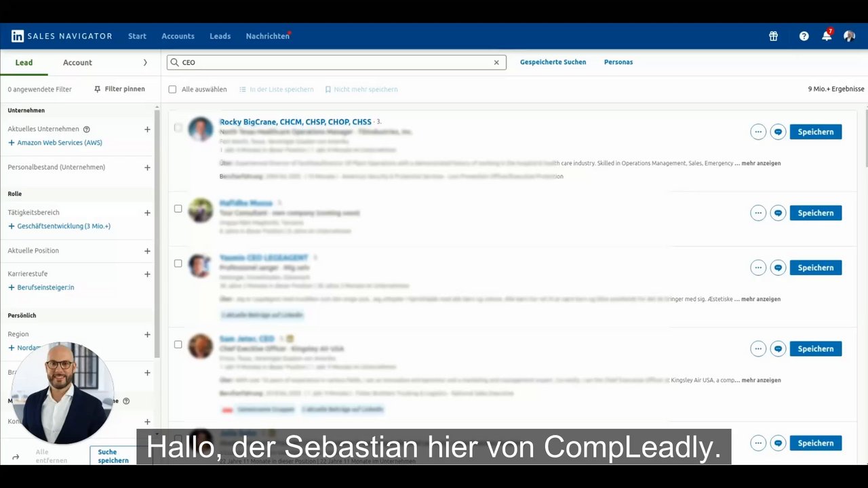This screenshot has height=488, width=868.
Task: Select the checkbox in the Tour Consultant row
Action: click(x=178, y=209)
